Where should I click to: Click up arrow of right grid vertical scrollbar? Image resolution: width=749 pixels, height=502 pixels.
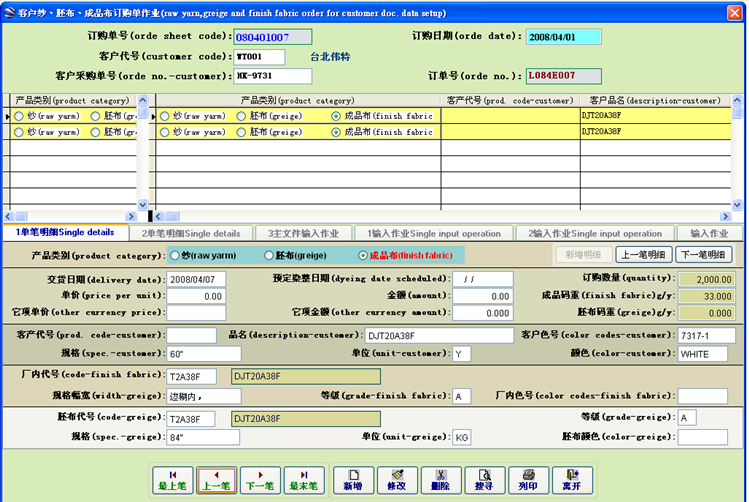click(737, 100)
